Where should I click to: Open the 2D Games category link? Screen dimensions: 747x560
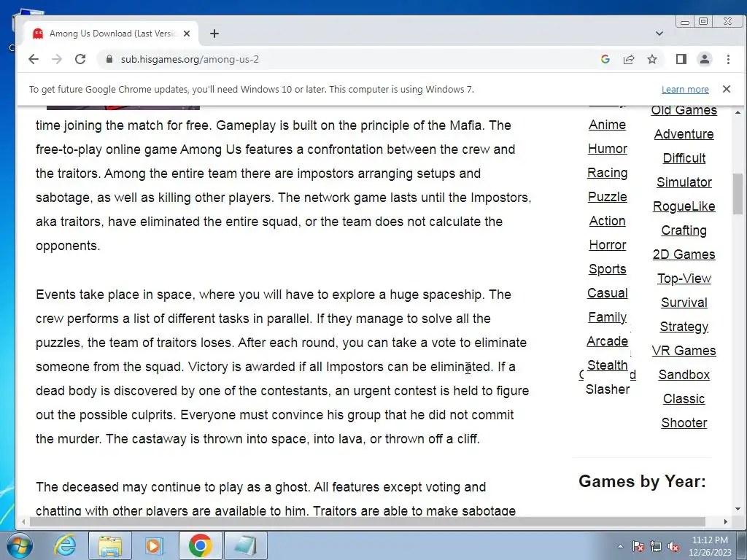pyautogui.click(x=684, y=254)
